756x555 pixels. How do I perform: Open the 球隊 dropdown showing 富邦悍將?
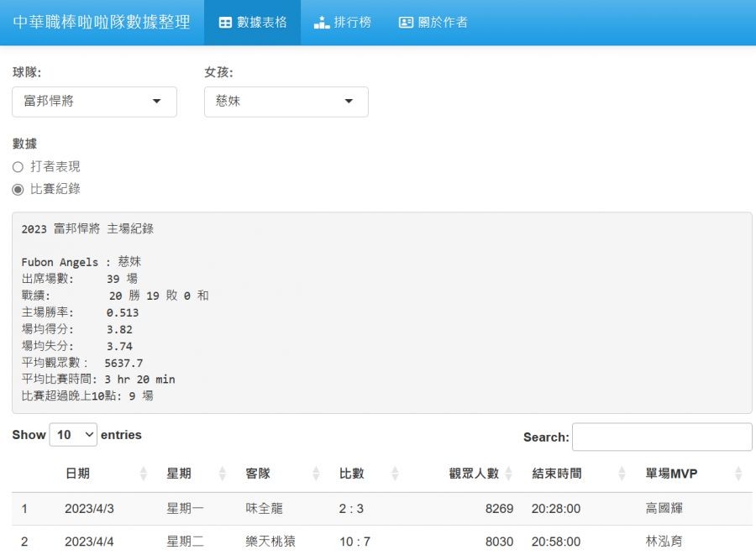(94, 102)
